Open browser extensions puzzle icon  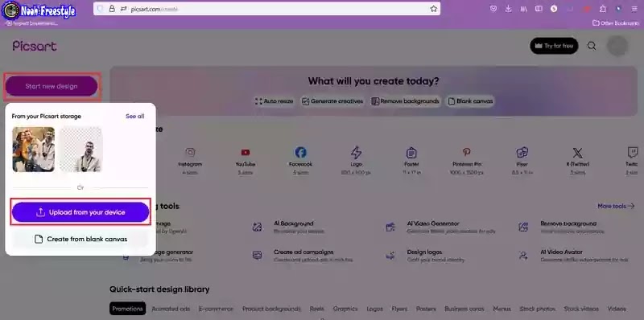(x=602, y=9)
